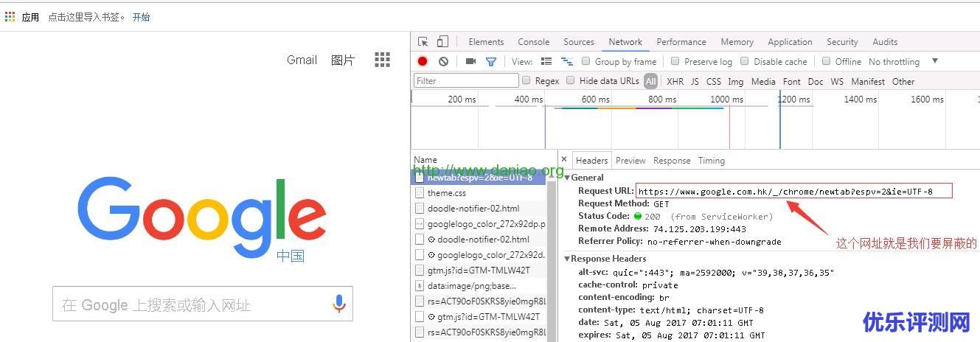Go to the Performance tab
The width and height of the screenshot is (980, 342).
pyautogui.click(x=681, y=42)
